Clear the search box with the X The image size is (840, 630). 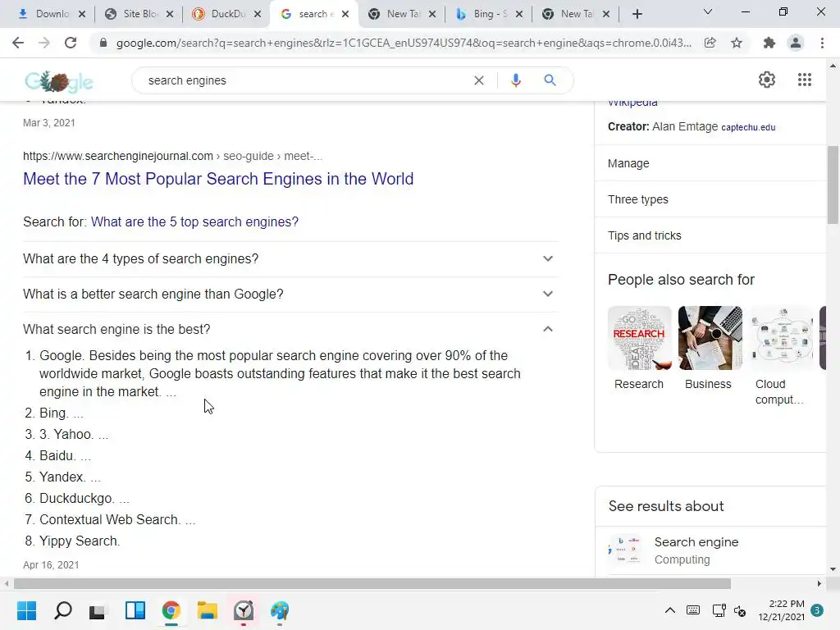(479, 80)
